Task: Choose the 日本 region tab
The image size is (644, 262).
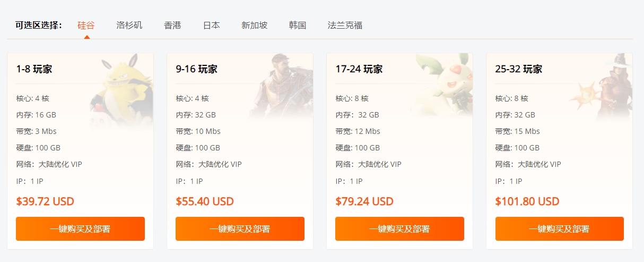Action: coord(211,25)
